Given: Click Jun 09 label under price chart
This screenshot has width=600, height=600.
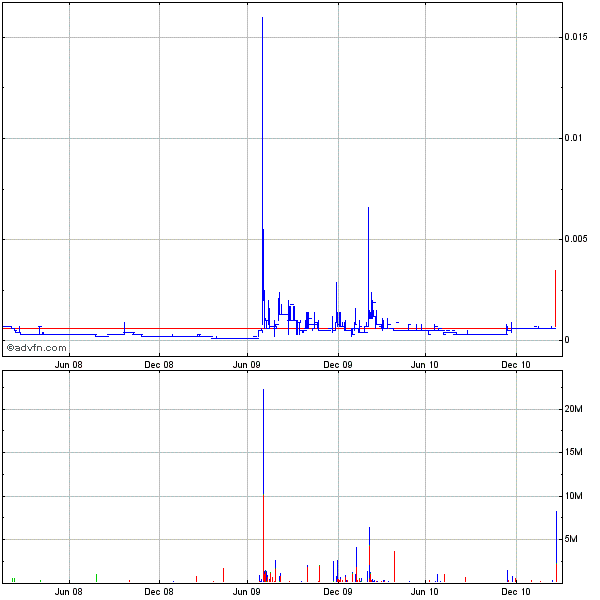Looking at the screenshot, I should point(246,365).
